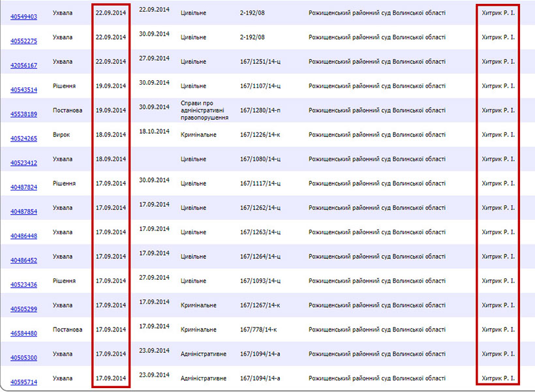Select case number 167/778/14-к
This screenshot has height=392, width=535.
pos(260,329)
